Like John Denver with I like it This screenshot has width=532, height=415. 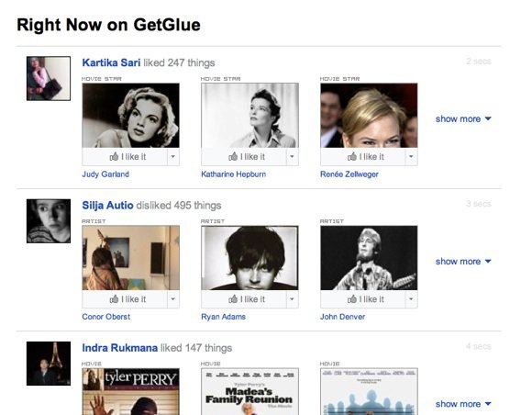pos(362,299)
